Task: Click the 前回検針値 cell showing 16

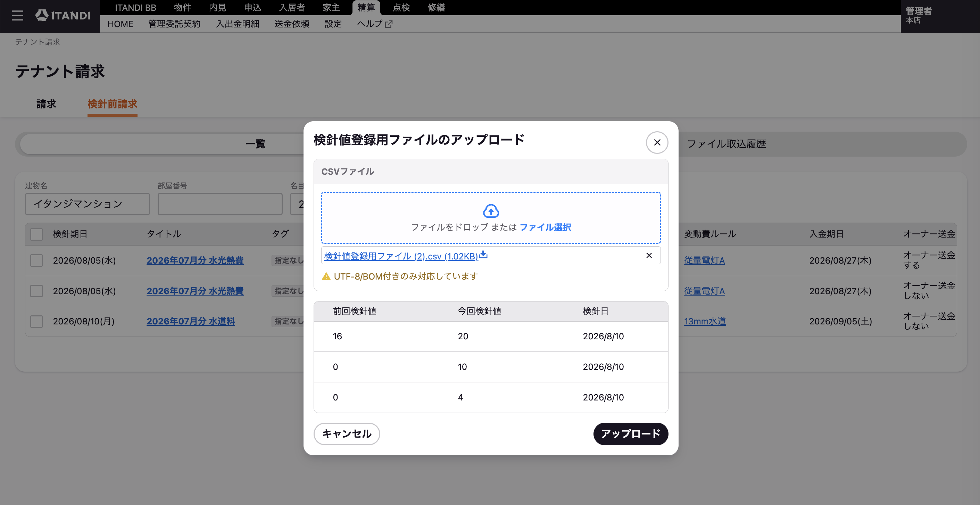Action: [x=337, y=337]
